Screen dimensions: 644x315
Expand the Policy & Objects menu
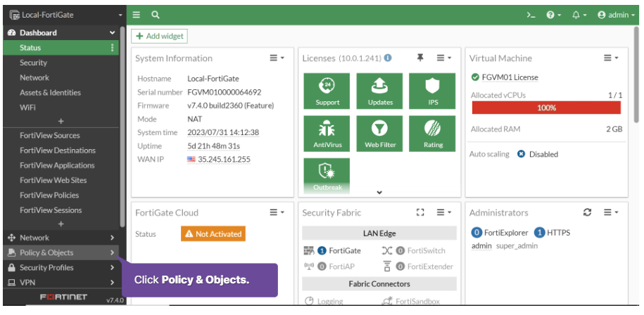tap(61, 252)
